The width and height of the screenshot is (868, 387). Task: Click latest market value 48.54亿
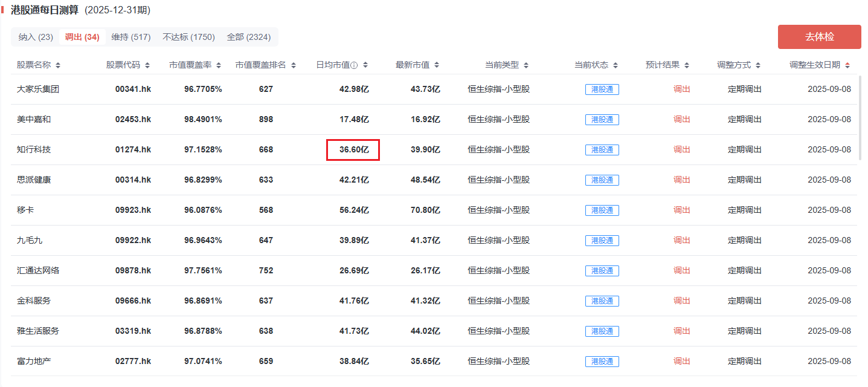425,180
